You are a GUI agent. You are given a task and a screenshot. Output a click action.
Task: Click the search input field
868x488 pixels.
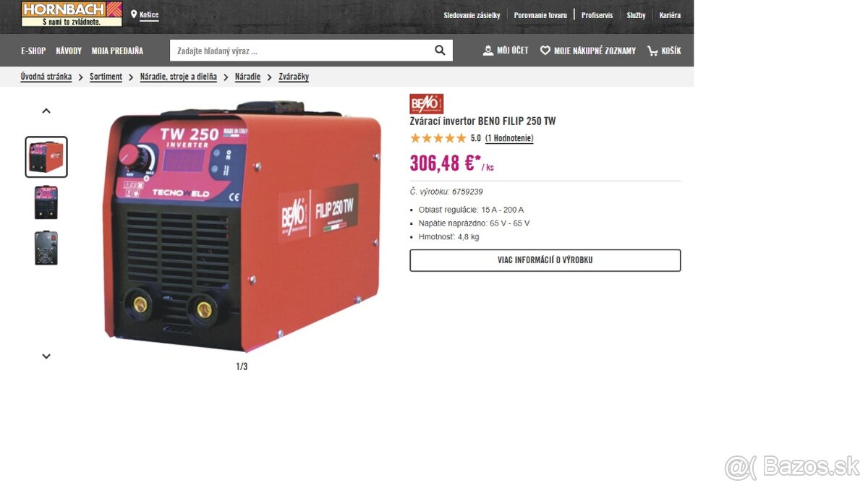tap(300, 51)
